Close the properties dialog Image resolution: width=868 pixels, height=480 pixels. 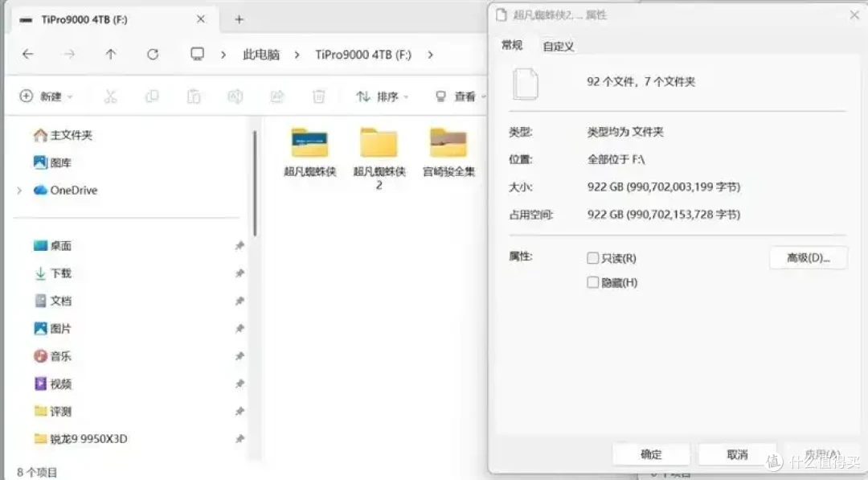point(854,15)
